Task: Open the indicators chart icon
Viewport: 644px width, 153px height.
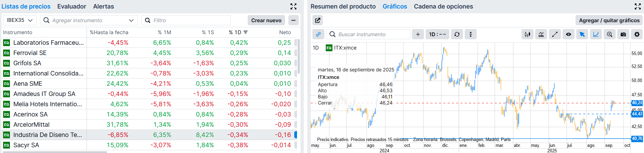Action: click(541, 34)
